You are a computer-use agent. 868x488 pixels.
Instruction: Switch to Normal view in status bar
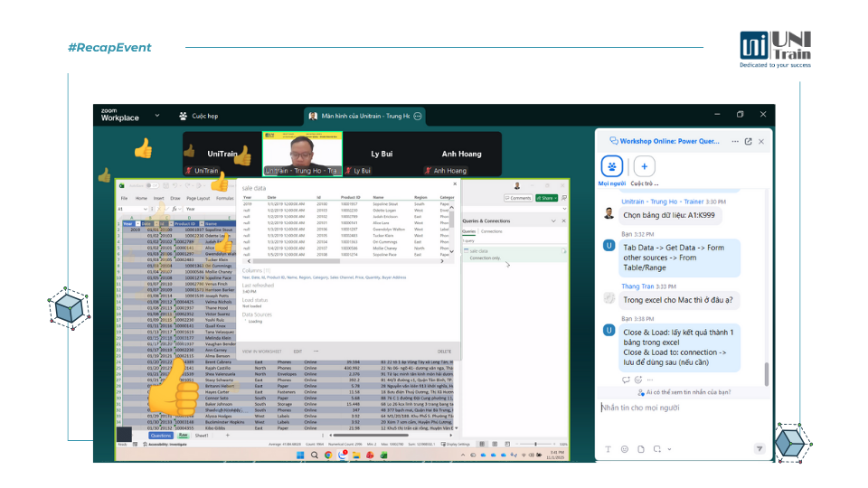coord(482,445)
